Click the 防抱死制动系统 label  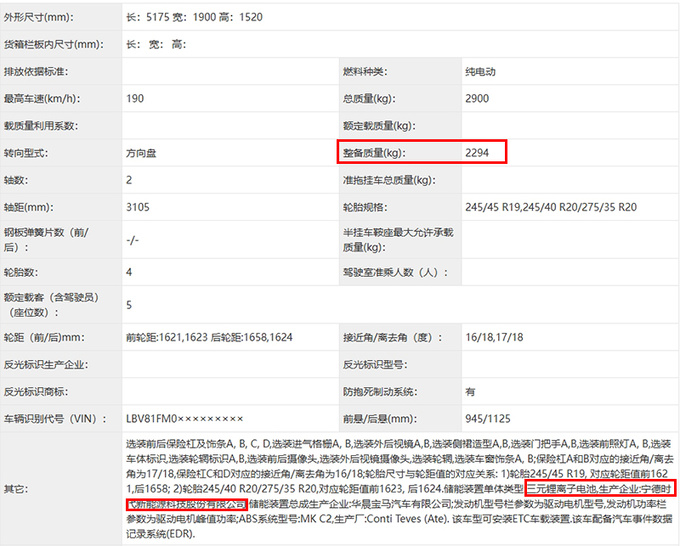coord(380,392)
